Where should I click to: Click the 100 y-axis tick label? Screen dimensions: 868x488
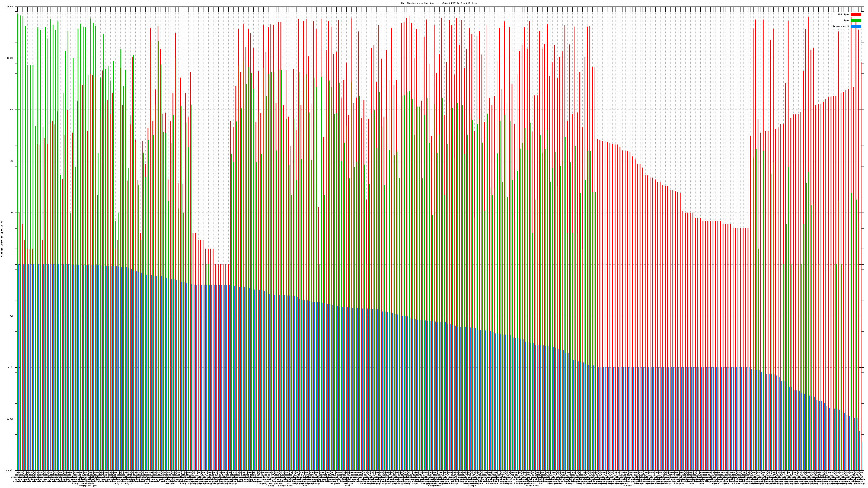coord(11,161)
